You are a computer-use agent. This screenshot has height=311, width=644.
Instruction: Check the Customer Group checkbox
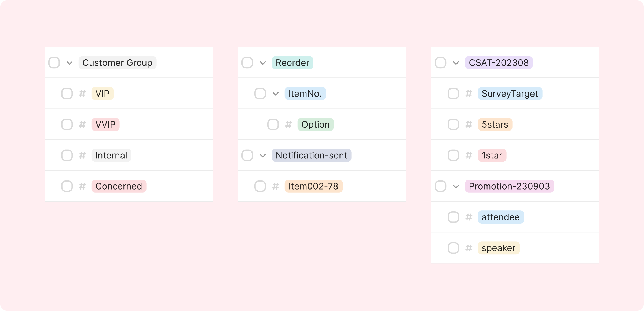pos(54,63)
